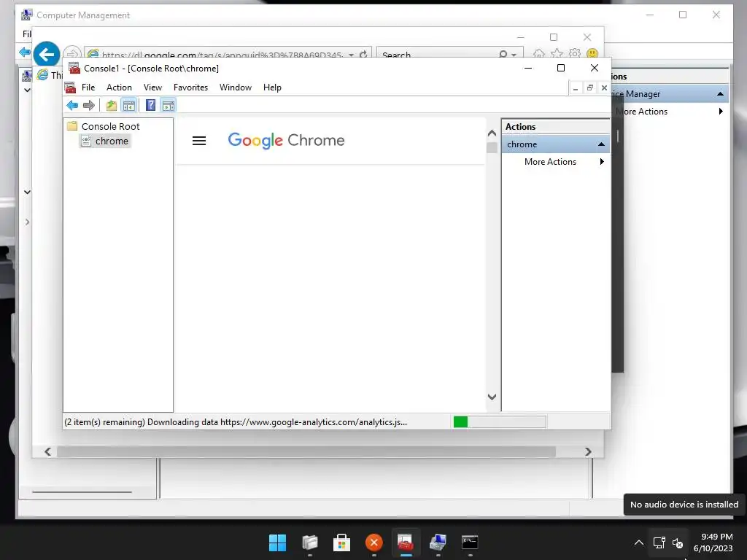Open Microsoft Store from the taskbar
This screenshot has height=560, width=747.
341,542
